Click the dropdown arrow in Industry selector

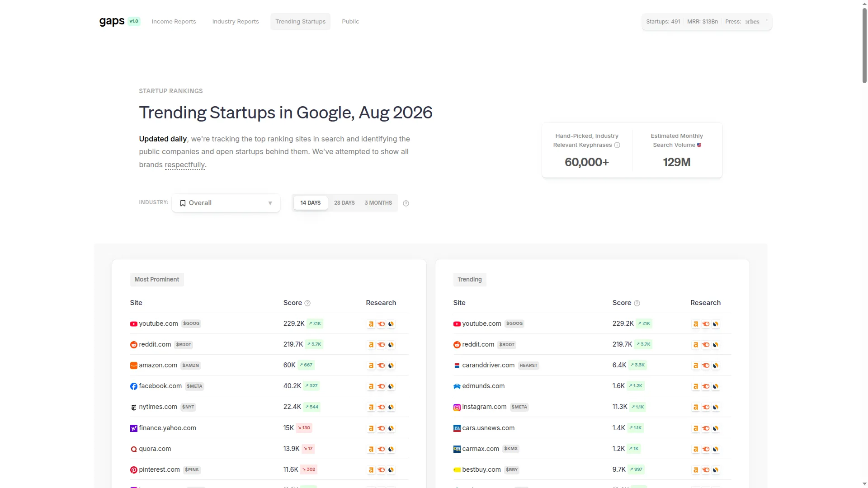point(270,203)
